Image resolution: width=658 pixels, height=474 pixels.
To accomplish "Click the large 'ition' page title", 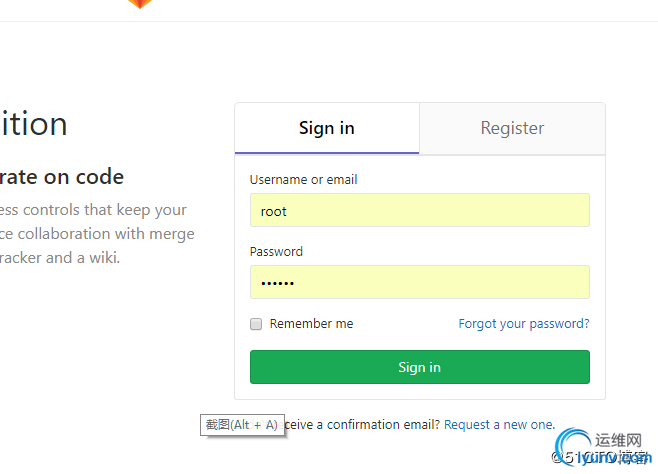I will (34, 125).
